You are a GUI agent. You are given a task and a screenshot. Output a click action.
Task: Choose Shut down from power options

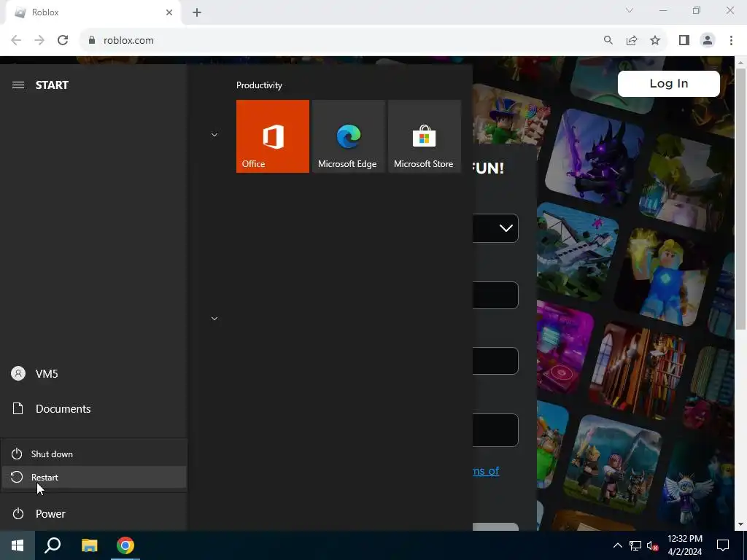[x=94, y=454]
